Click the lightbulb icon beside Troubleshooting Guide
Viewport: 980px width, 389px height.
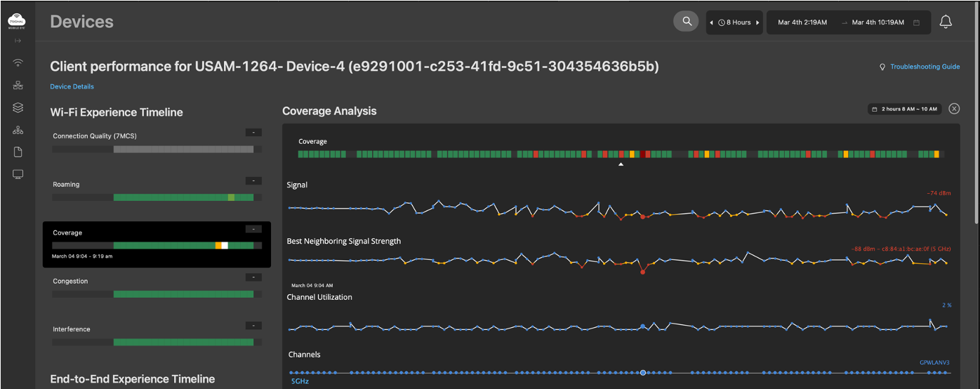coord(882,67)
